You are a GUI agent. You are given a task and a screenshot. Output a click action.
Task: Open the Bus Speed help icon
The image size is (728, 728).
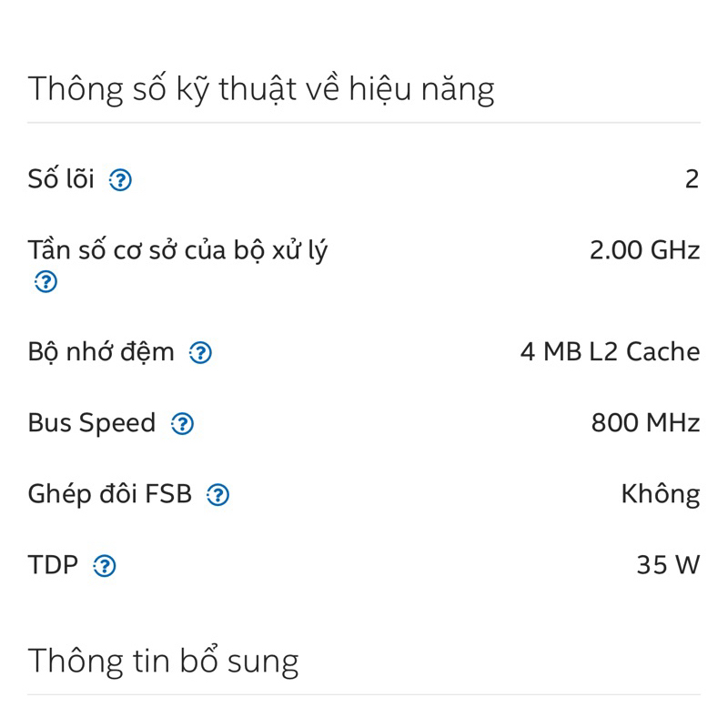coord(183,424)
